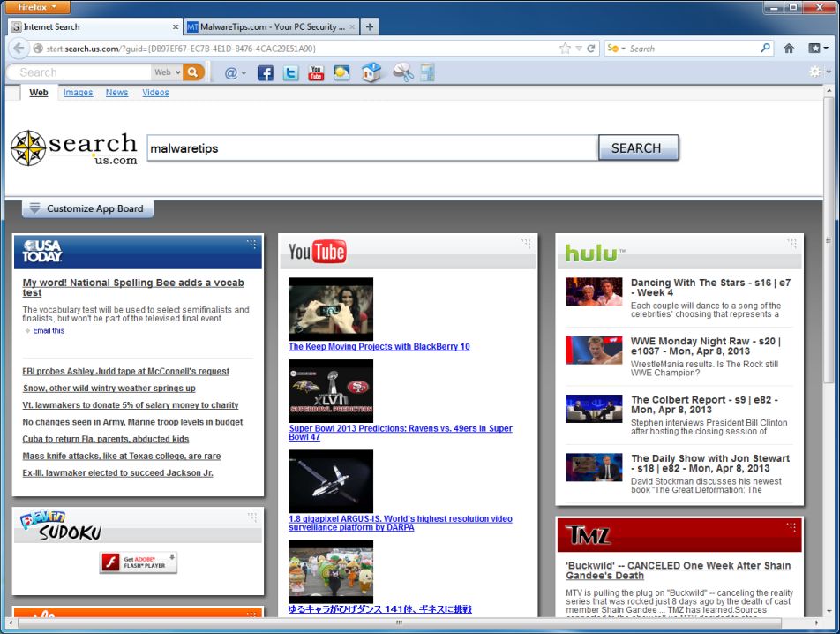Open Super Bowl 2013 Predictions video link
The image size is (840, 634).
pyautogui.click(x=401, y=432)
